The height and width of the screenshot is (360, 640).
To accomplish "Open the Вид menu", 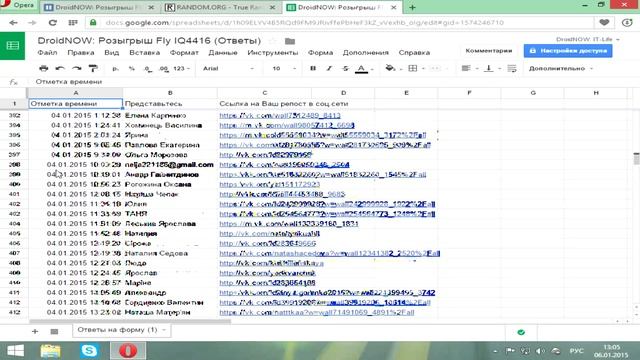I will 111,53.
